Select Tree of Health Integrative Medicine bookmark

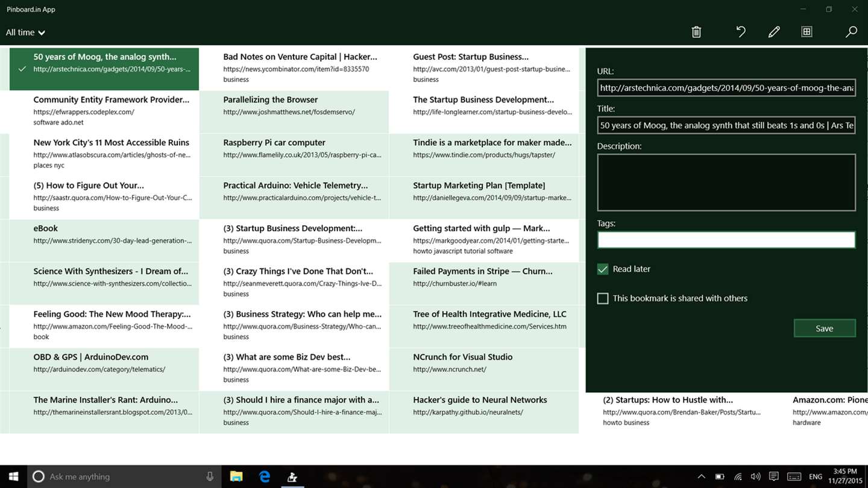pos(484,327)
